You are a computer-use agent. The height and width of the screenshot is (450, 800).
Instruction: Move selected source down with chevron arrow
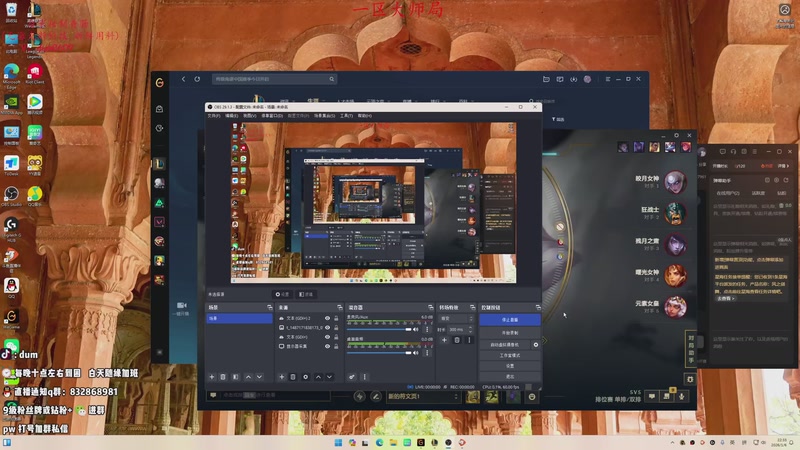(x=330, y=377)
